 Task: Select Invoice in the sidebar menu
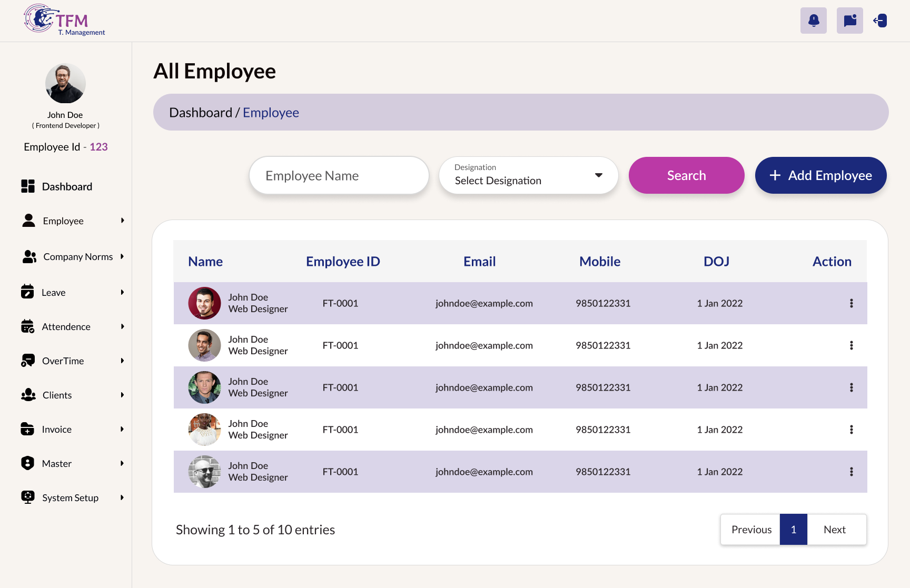click(57, 430)
